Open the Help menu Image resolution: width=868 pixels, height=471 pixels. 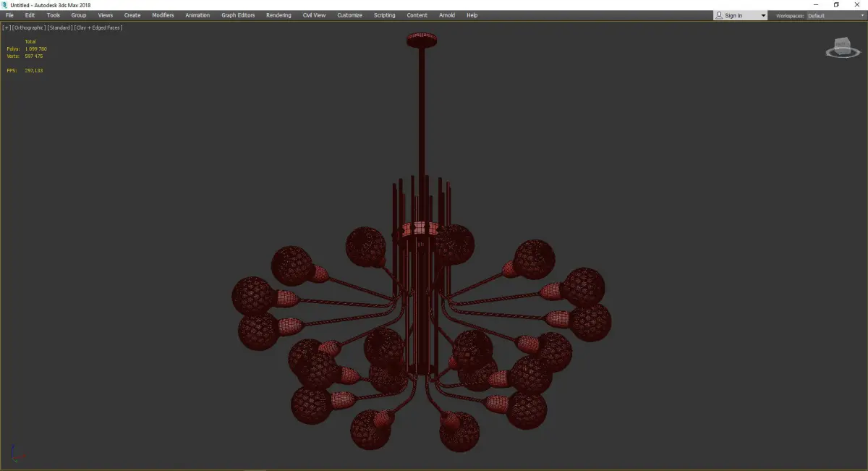tap(472, 15)
